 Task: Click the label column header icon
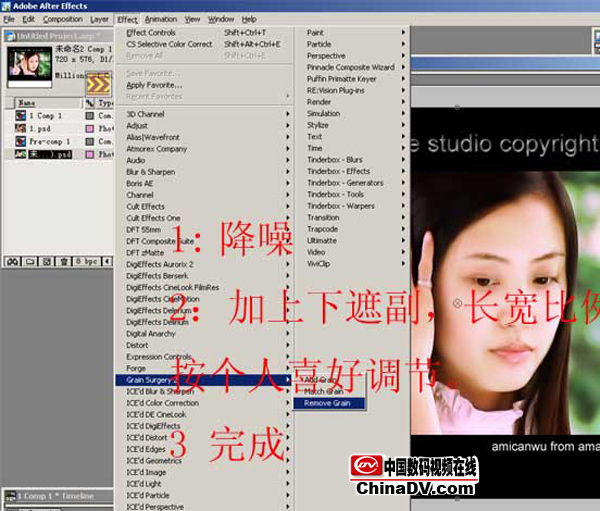(90, 103)
